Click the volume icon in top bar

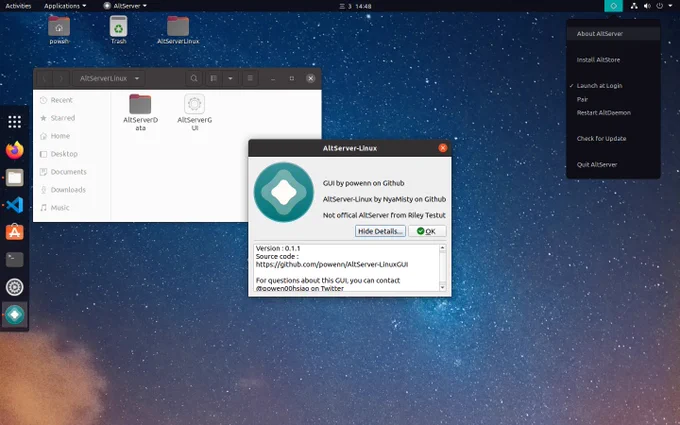click(x=647, y=6)
